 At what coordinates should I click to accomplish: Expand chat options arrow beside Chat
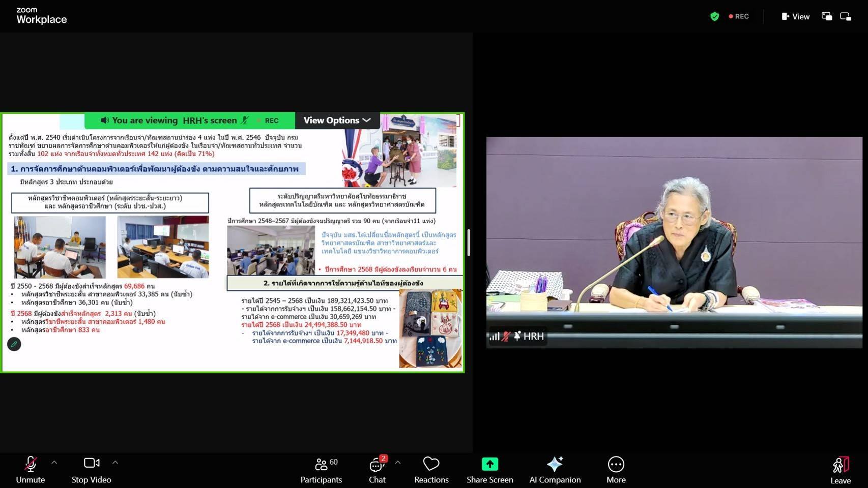click(x=398, y=463)
